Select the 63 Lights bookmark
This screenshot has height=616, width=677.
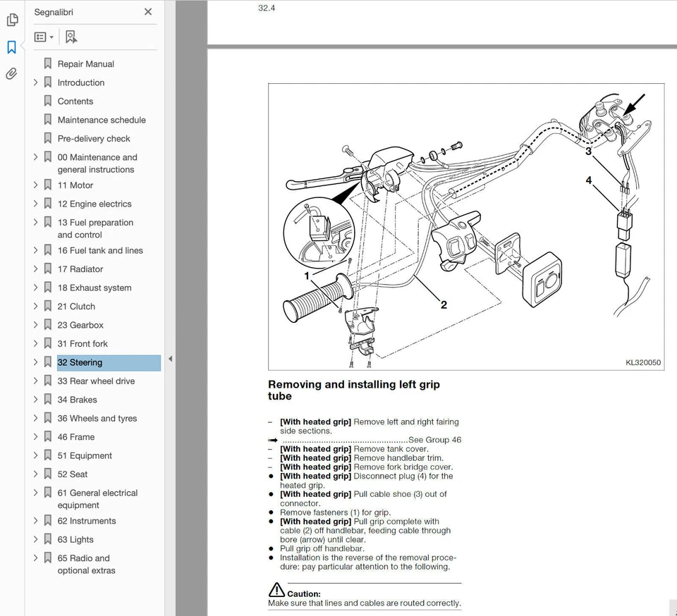pos(74,539)
